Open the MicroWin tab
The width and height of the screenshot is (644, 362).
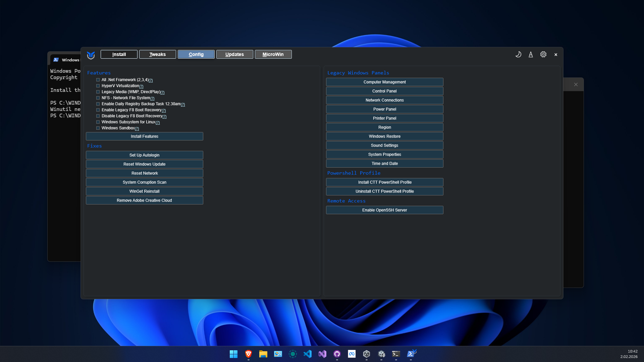273,54
